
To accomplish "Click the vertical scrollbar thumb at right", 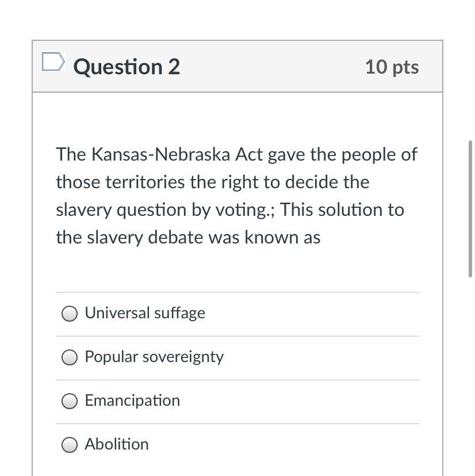I will pyautogui.click(x=471, y=207).
